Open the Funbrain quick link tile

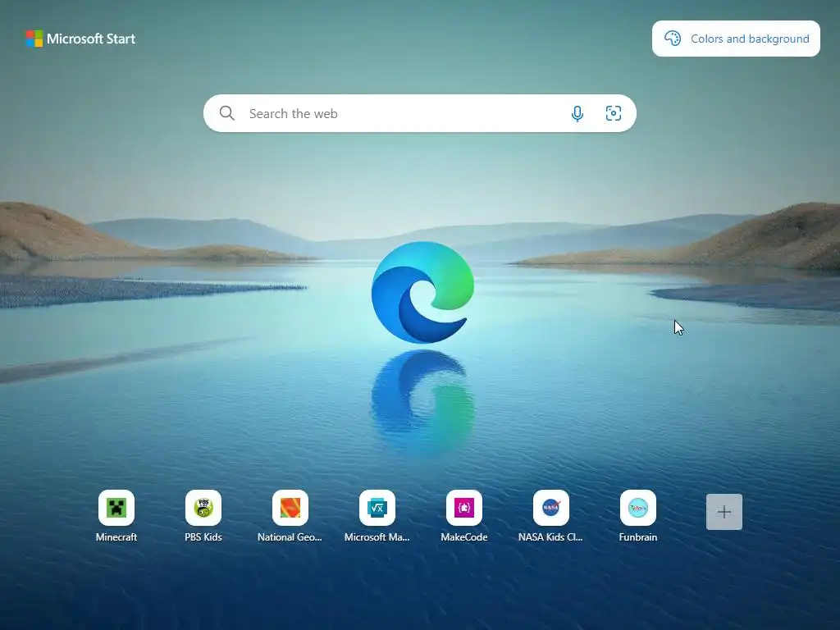[x=637, y=508]
